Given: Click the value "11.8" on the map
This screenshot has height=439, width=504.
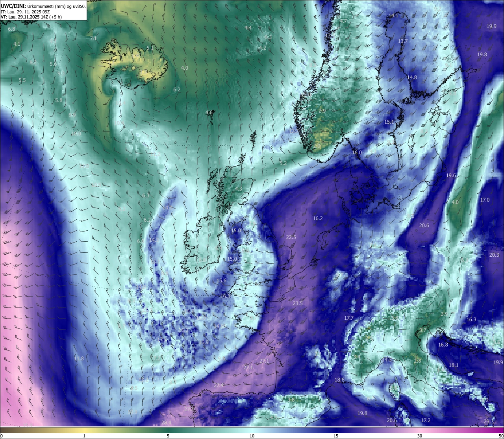Looking at the screenshot, I should 79,359.
